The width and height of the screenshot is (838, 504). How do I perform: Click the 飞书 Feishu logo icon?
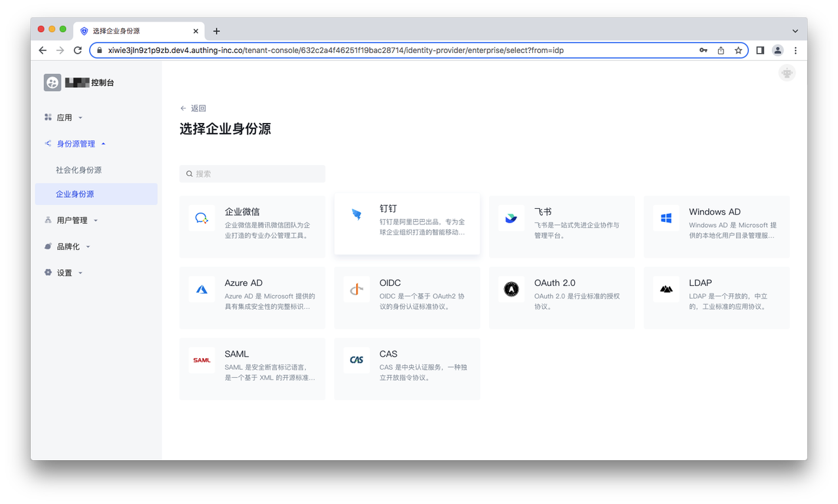pyautogui.click(x=511, y=218)
